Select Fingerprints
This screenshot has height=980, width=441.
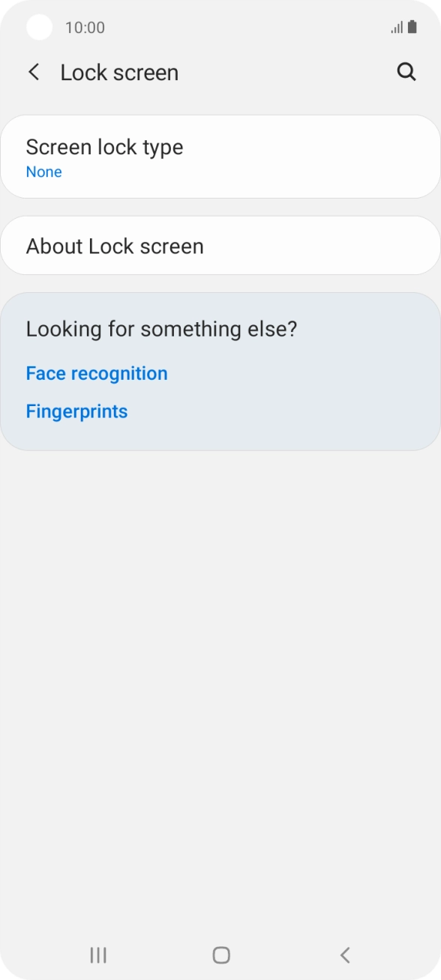[76, 411]
